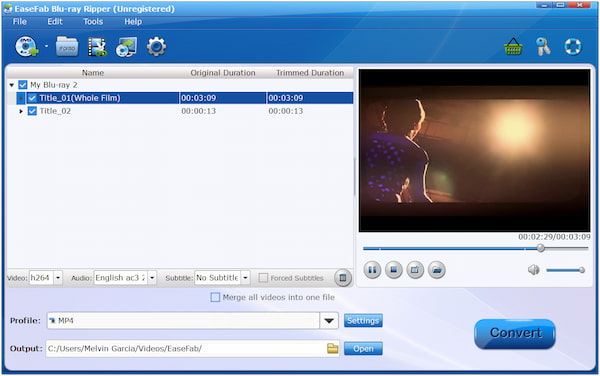Click the video preview frame
This screenshot has height=376, width=600.
click(474, 150)
